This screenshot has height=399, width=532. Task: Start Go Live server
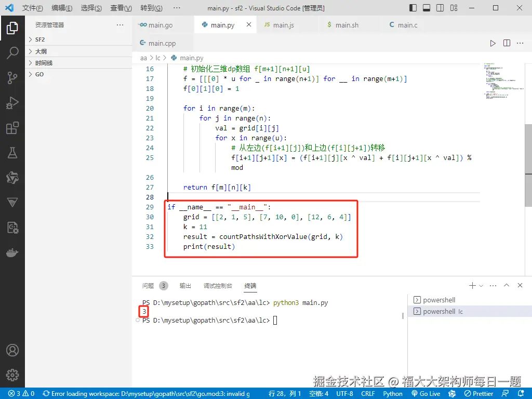[x=426, y=394]
